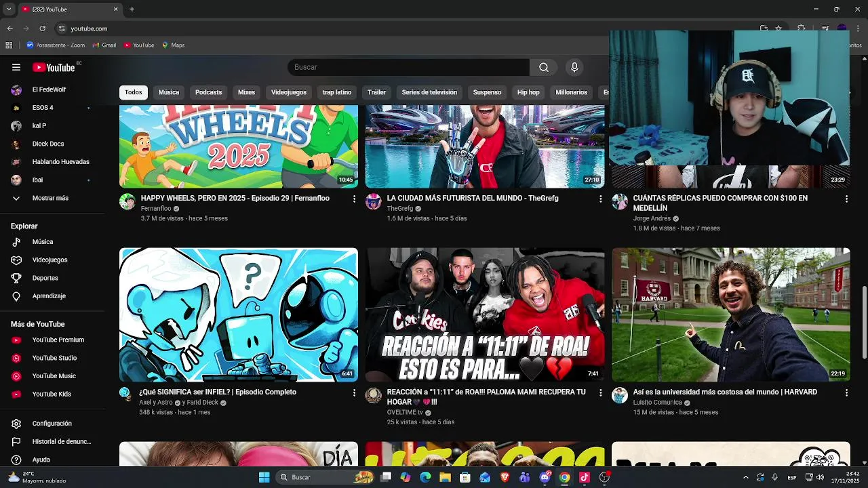Select the Todos filter chip

(134, 92)
